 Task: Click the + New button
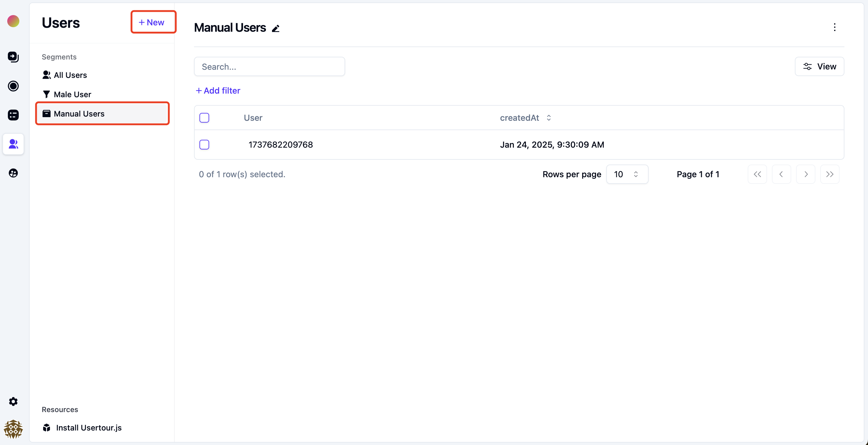(153, 22)
